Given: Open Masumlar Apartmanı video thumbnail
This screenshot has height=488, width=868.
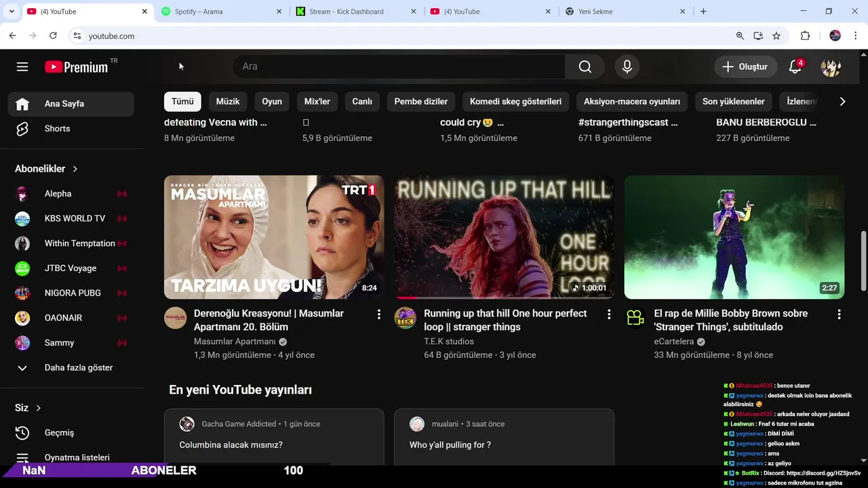Looking at the screenshot, I should (274, 237).
